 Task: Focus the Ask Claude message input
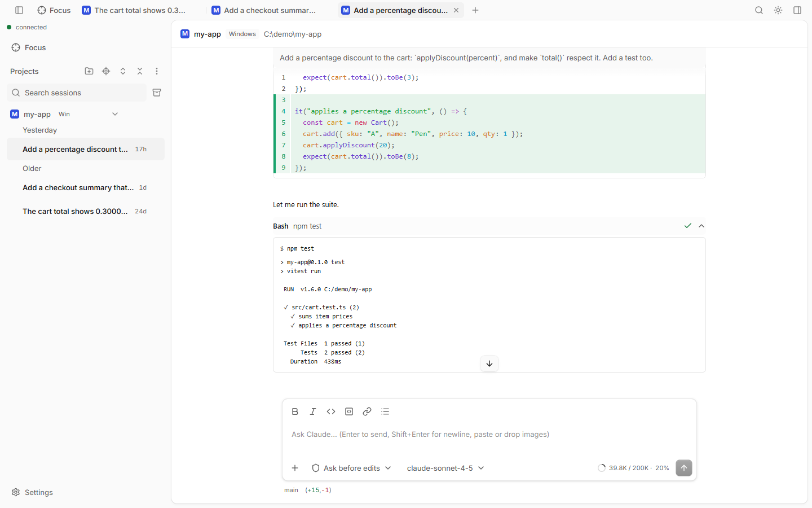pyautogui.click(x=489, y=434)
